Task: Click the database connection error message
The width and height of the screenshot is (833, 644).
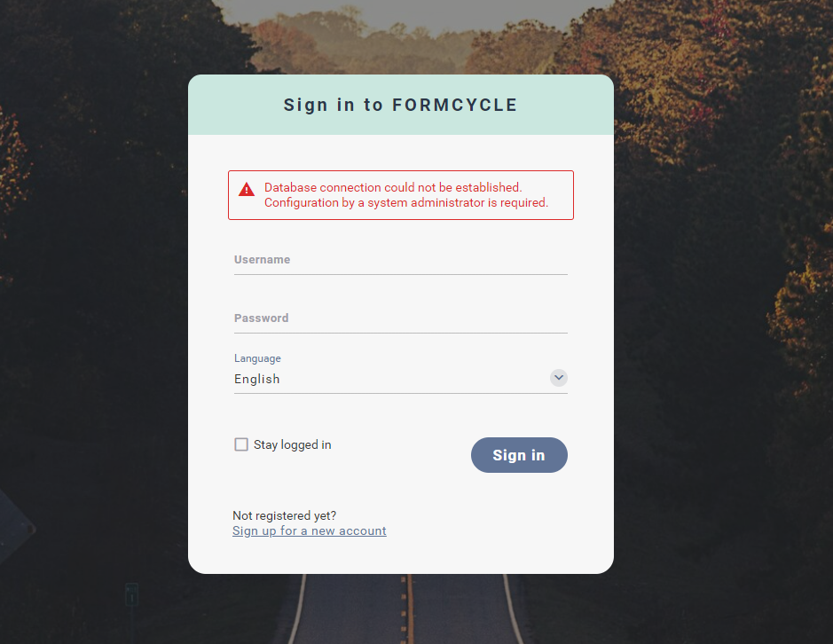Action: coord(392,187)
